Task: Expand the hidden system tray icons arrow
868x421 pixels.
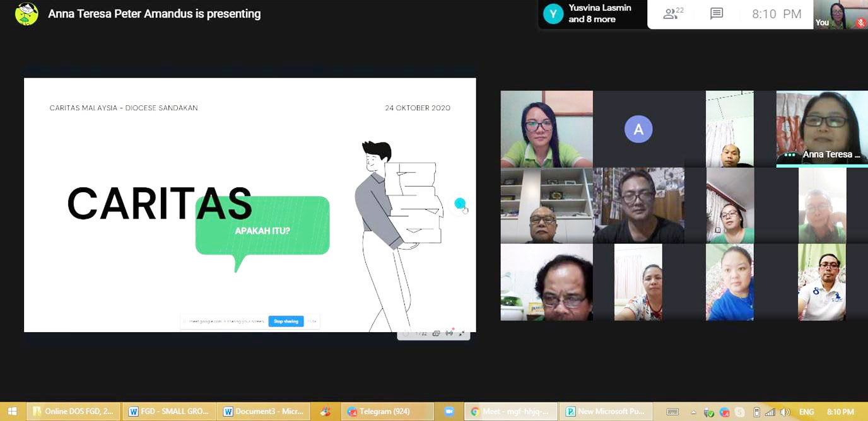Action: (694, 412)
